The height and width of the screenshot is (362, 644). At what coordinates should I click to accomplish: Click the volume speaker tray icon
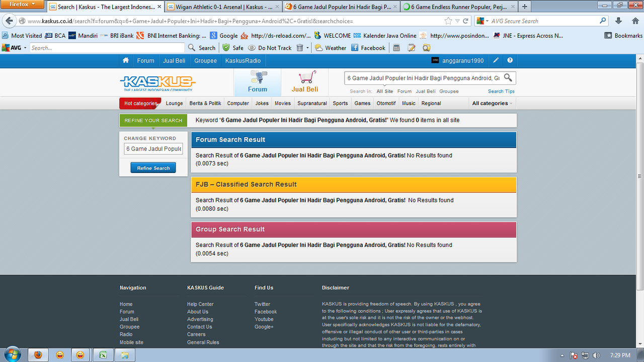click(597, 355)
